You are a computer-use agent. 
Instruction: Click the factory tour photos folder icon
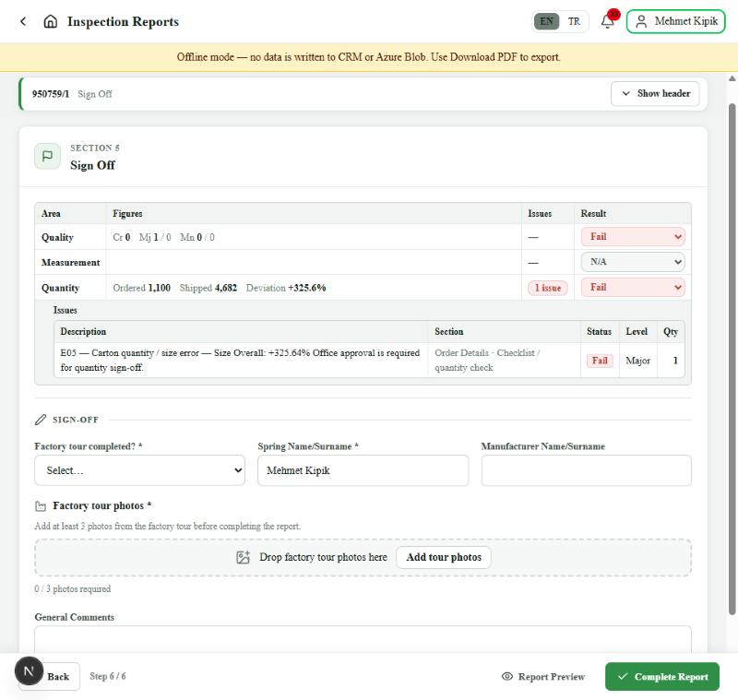click(41, 506)
